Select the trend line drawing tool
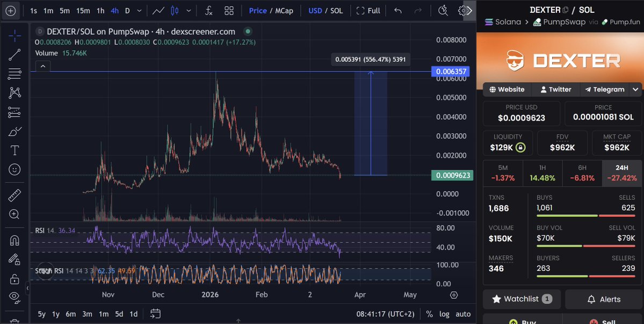The width and height of the screenshot is (644, 324). [15, 55]
